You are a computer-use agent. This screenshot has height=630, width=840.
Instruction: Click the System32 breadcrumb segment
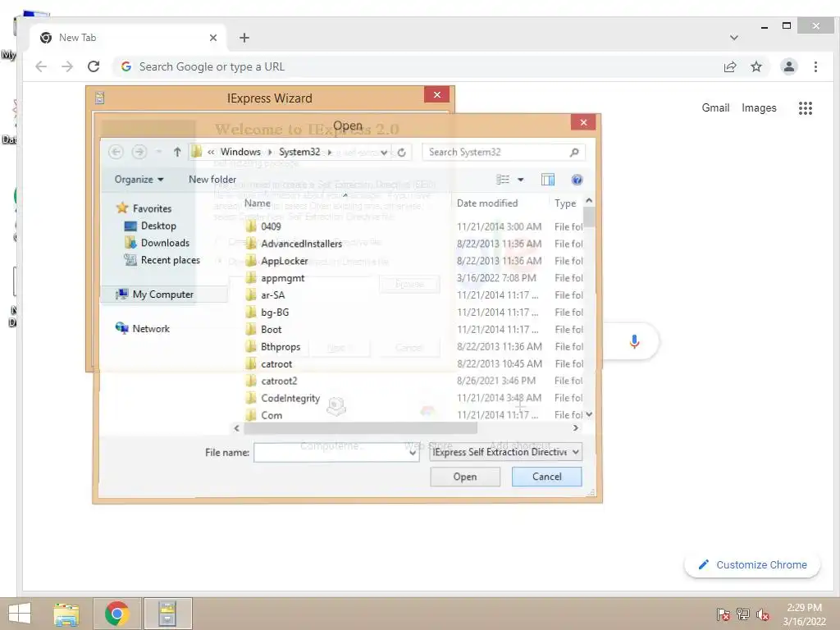click(299, 152)
